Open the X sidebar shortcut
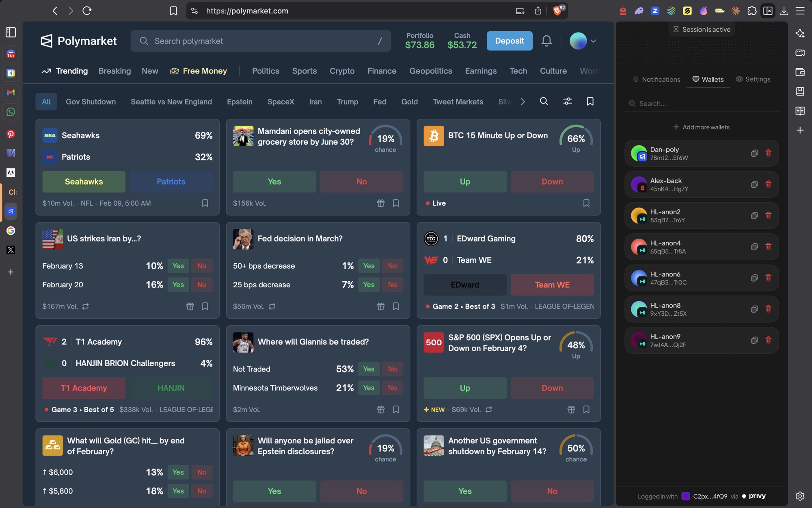Screen dimensions: 812x508 [x=11, y=250]
